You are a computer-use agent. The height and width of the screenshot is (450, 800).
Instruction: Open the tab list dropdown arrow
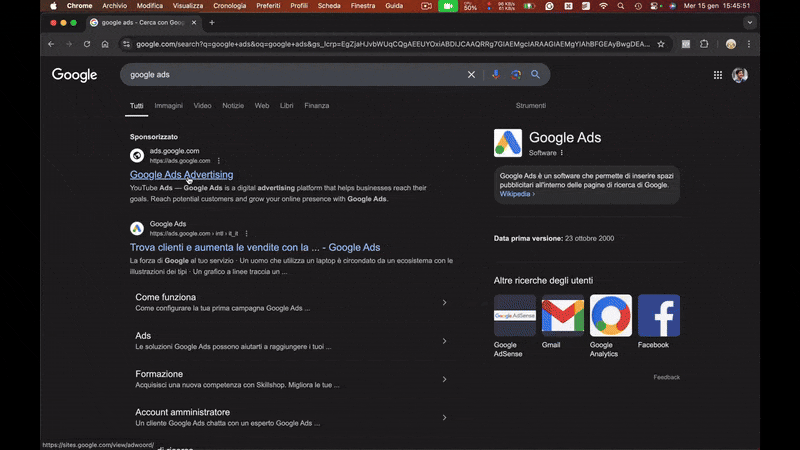point(749,22)
